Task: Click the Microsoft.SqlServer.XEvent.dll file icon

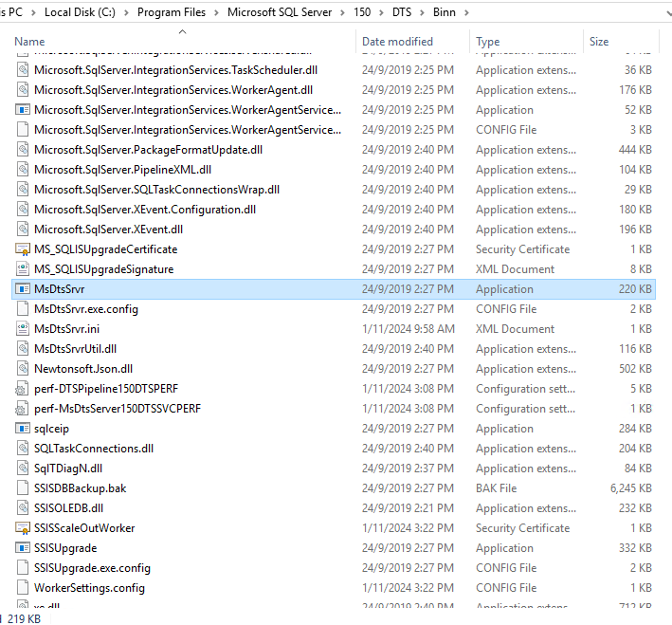Action: click(23, 230)
